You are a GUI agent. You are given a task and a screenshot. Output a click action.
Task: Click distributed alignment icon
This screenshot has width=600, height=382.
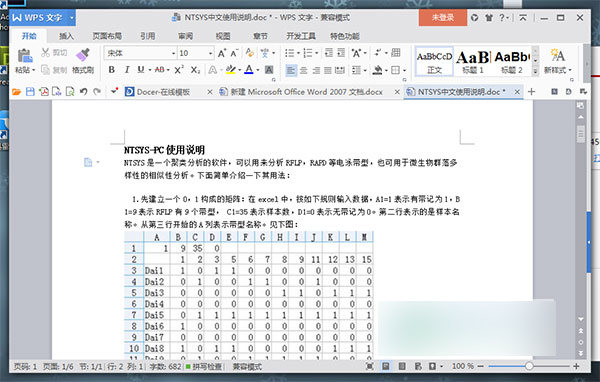point(340,70)
